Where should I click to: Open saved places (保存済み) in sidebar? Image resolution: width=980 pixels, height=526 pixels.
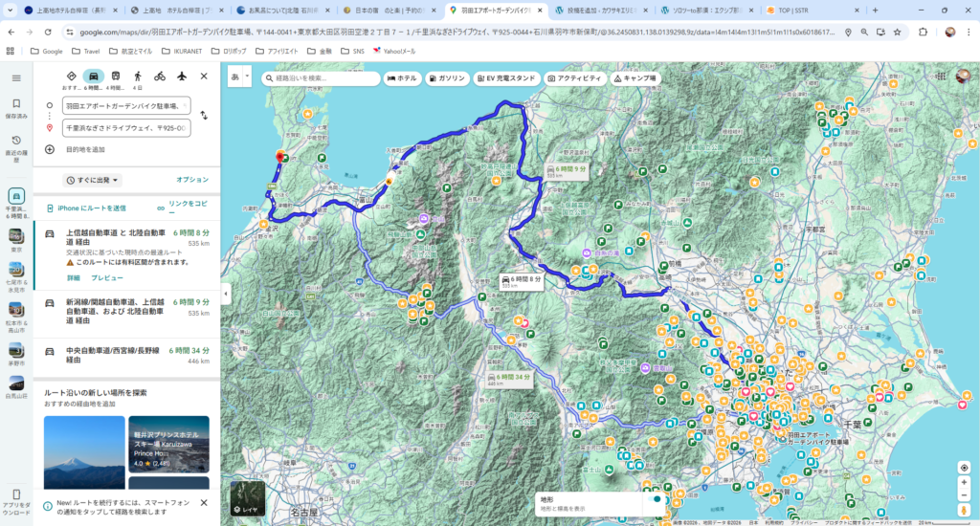pyautogui.click(x=16, y=107)
